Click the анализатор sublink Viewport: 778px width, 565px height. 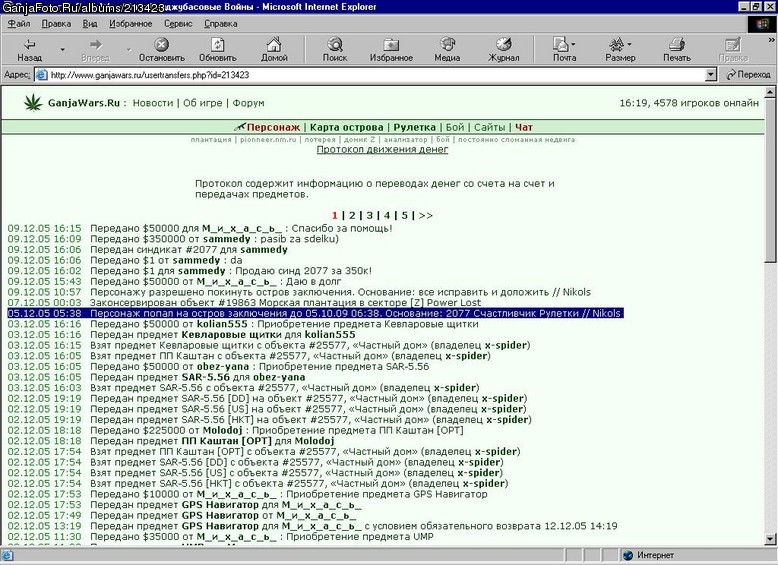[405, 140]
